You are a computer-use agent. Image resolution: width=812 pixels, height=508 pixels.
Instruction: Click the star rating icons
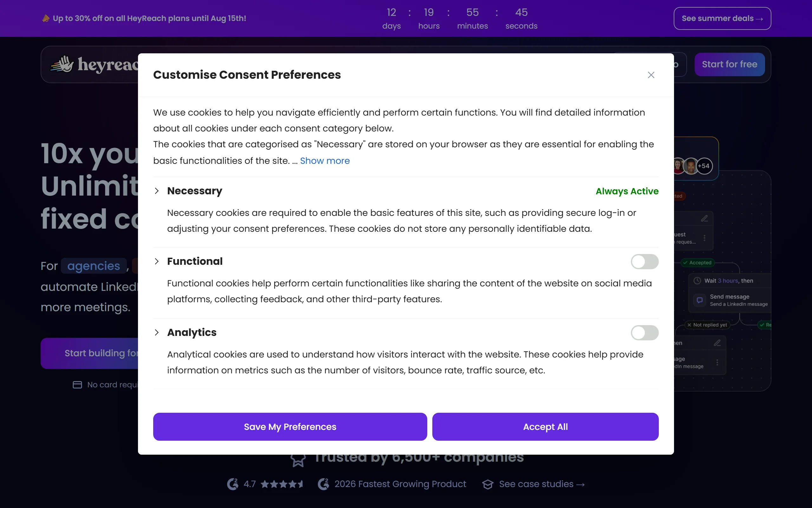tap(282, 484)
